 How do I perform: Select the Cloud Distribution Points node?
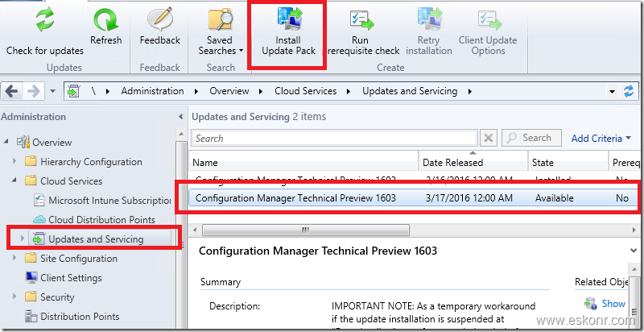(101, 220)
